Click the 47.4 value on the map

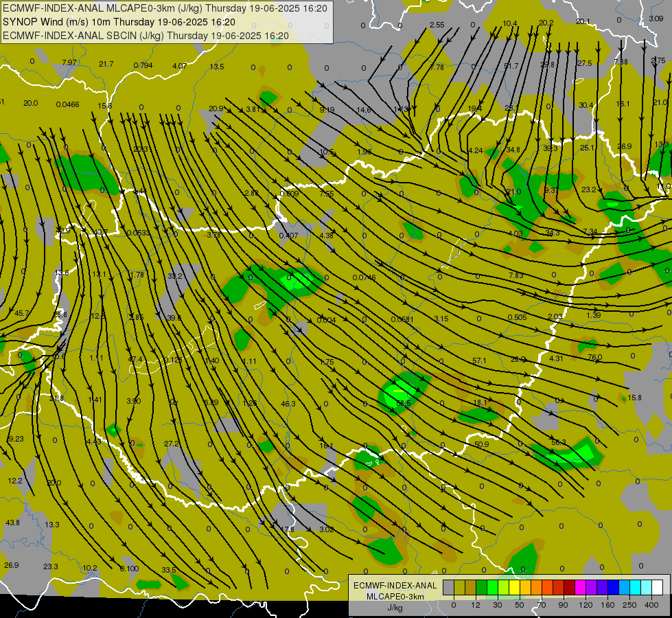click(135, 359)
